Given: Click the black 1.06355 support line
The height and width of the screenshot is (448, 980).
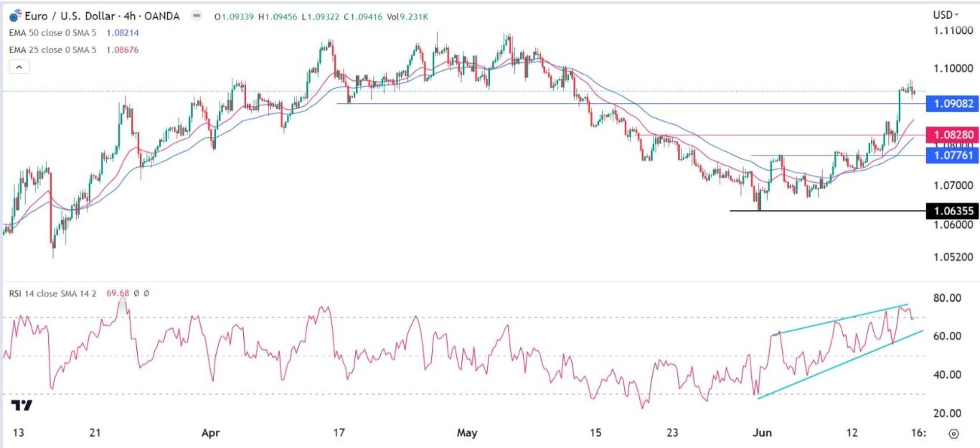Looking at the screenshot, I should point(827,211).
